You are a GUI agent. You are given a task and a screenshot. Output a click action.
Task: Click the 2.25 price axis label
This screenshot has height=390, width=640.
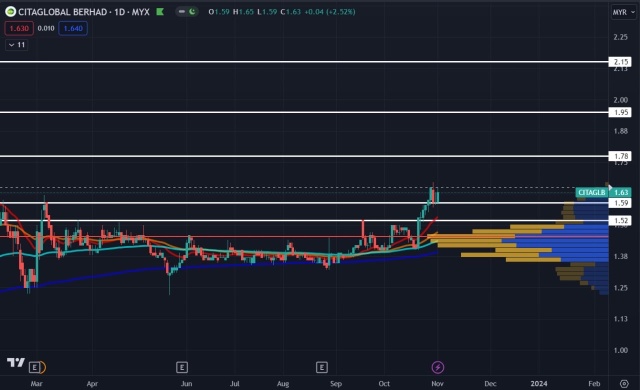pos(620,37)
